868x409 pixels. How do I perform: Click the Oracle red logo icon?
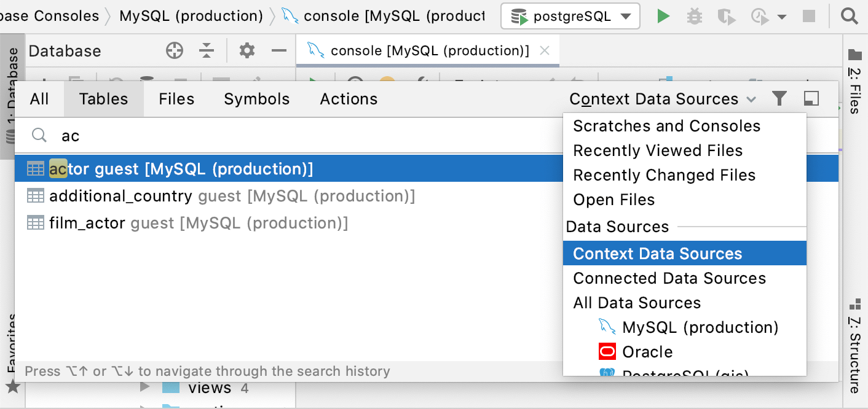click(607, 352)
